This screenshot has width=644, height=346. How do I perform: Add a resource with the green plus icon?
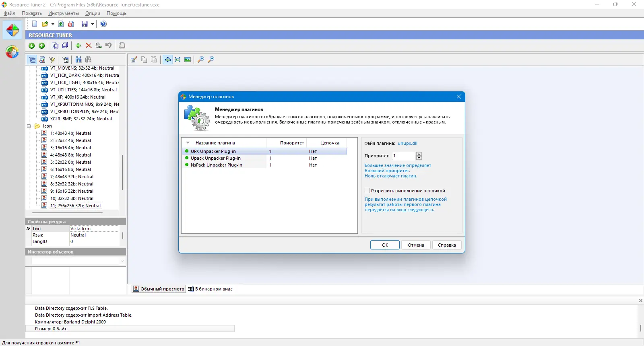pos(78,45)
